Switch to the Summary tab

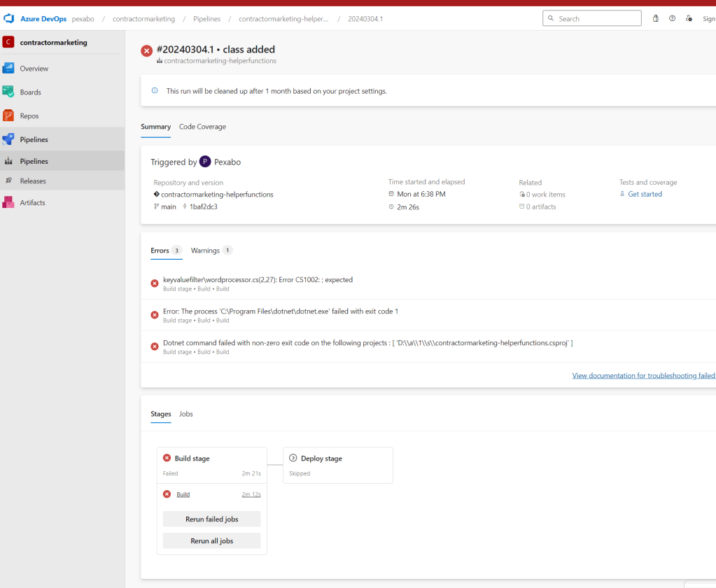pyautogui.click(x=155, y=127)
